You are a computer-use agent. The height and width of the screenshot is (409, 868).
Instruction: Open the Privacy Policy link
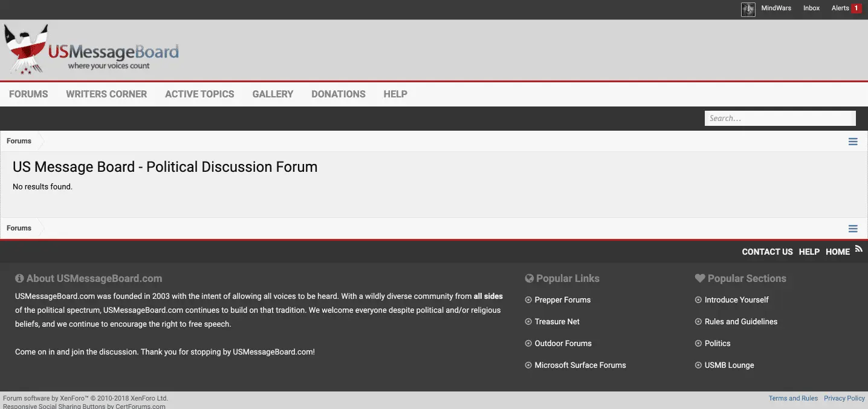(844, 398)
